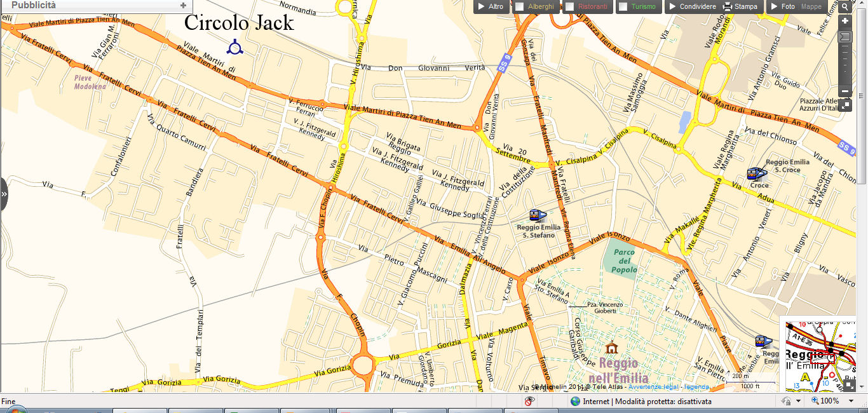Click the Pieve Modolena place label

point(91,81)
